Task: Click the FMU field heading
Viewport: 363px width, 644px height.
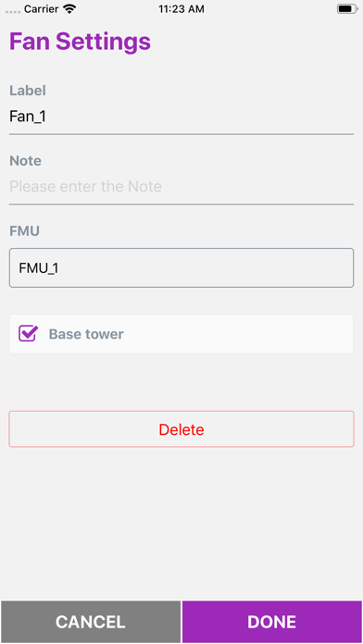Action: [x=25, y=230]
